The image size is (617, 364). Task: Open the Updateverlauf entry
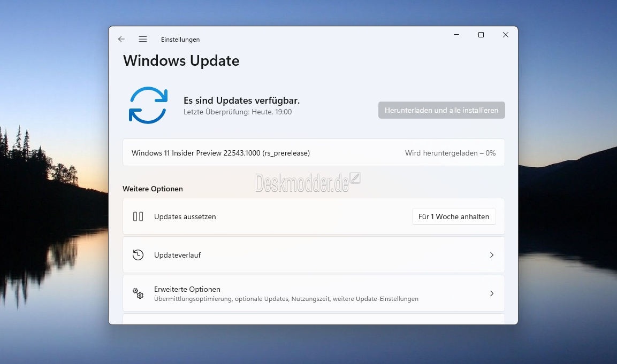click(x=314, y=255)
